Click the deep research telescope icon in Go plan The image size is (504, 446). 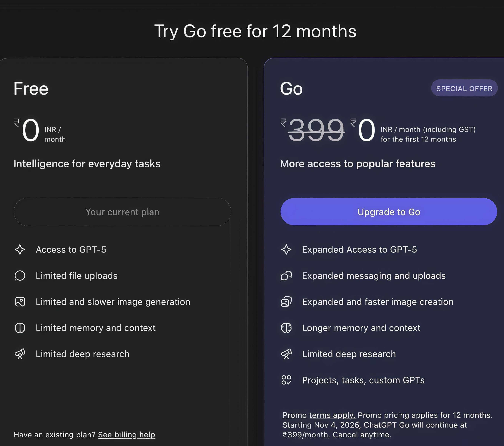click(286, 354)
